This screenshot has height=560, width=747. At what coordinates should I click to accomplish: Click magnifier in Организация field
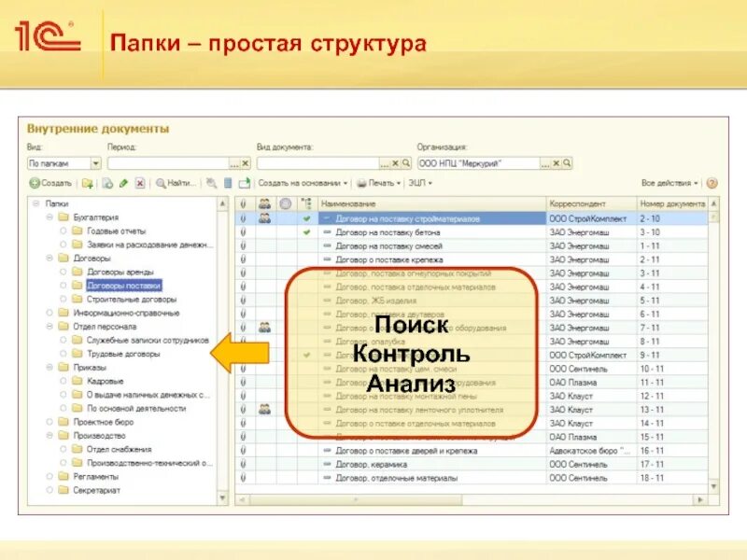click(x=567, y=163)
